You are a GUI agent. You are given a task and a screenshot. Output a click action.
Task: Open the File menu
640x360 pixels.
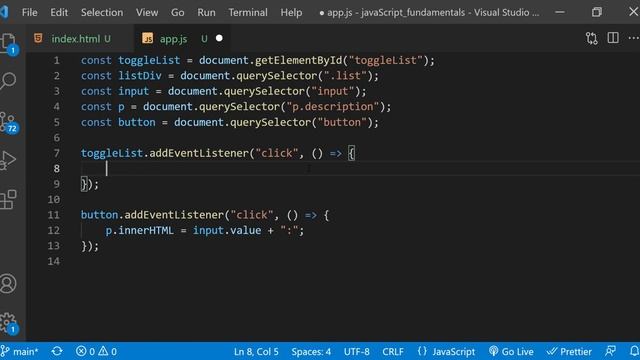coord(29,13)
